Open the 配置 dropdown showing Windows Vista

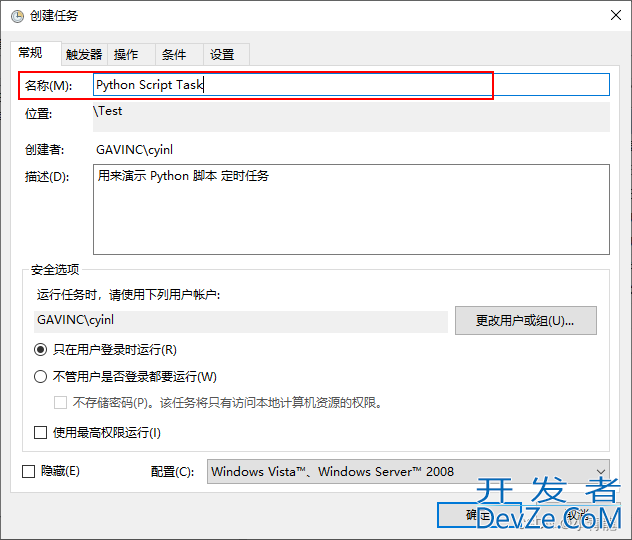coord(408,471)
